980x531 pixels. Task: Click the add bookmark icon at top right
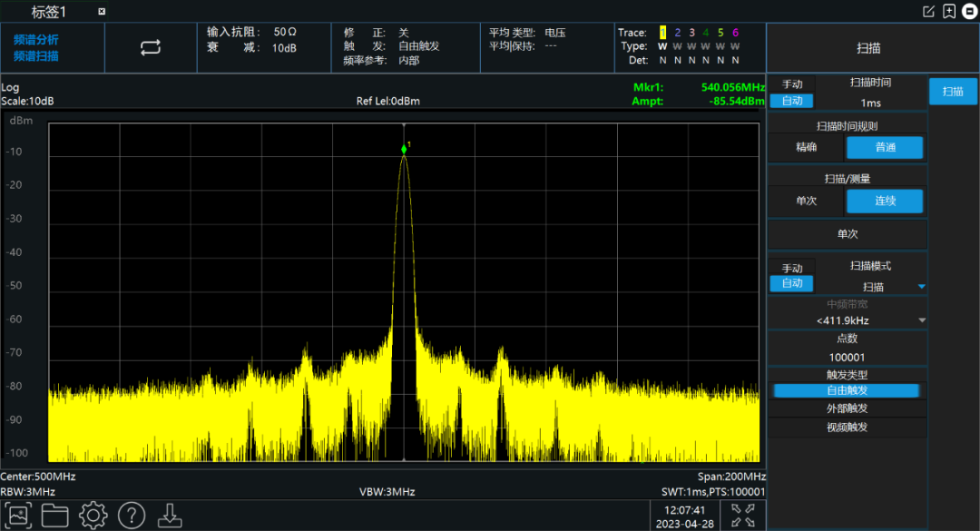point(949,11)
